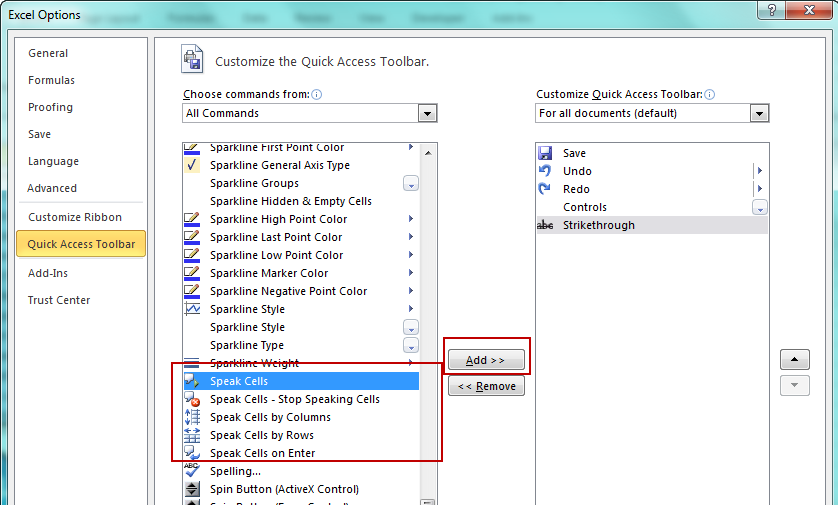Screen dimensions: 838x505
Task: Click the Sparkline High Point Color icon
Action: pyautogui.click(x=192, y=220)
